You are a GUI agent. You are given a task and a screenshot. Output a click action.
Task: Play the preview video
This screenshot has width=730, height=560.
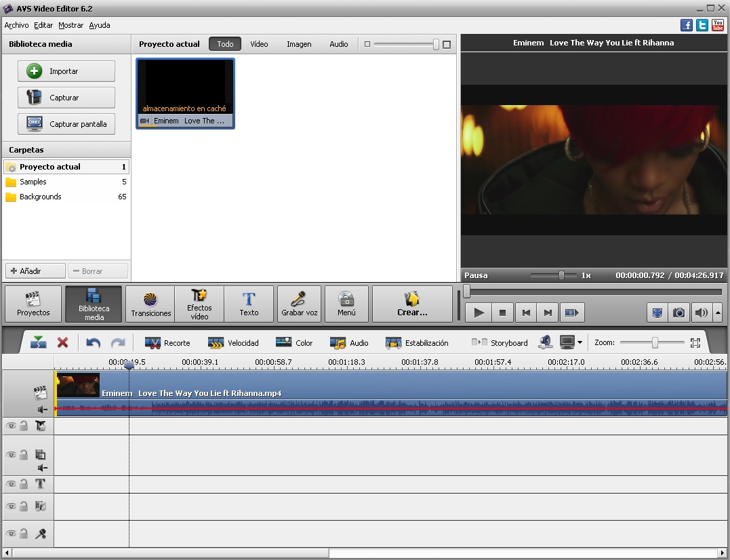(x=478, y=313)
